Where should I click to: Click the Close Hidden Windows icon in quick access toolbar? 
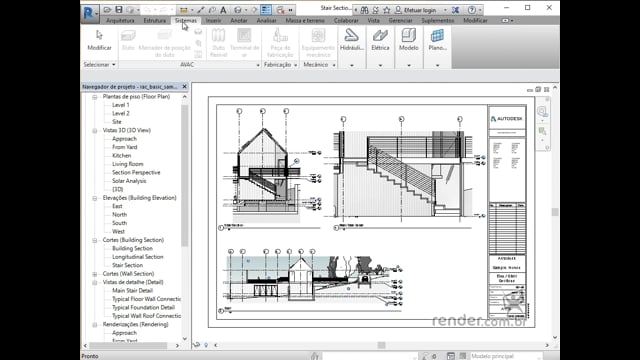click(x=280, y=10)
